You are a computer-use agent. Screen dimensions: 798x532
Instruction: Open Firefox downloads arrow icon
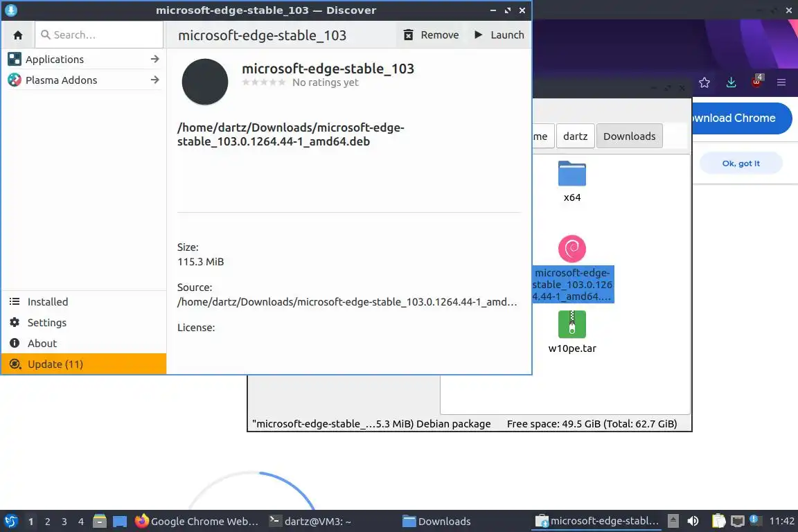tap(731, 82)
